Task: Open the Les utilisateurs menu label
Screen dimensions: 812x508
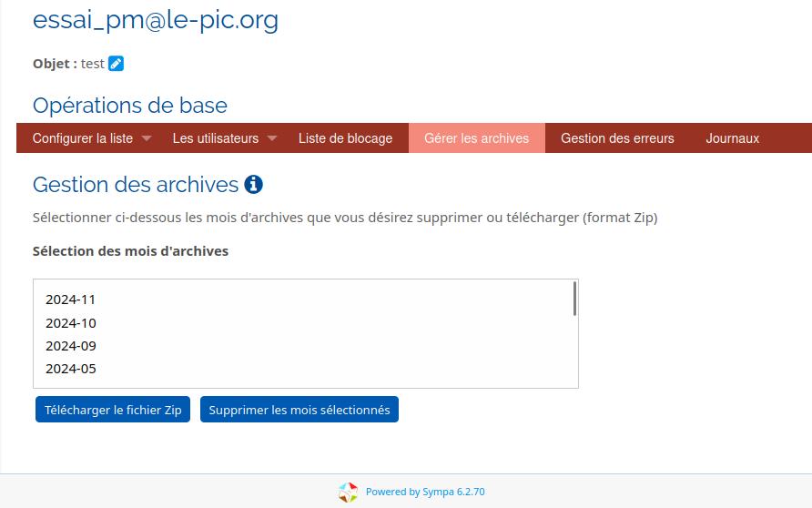Action: coord(216,138)
